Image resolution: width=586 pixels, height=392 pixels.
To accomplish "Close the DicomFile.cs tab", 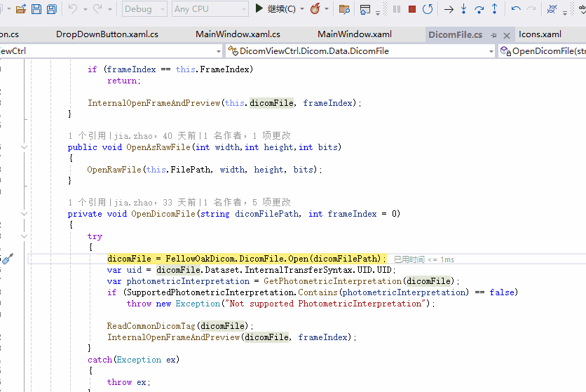I will pyautogui.click(x=507, y=36).
